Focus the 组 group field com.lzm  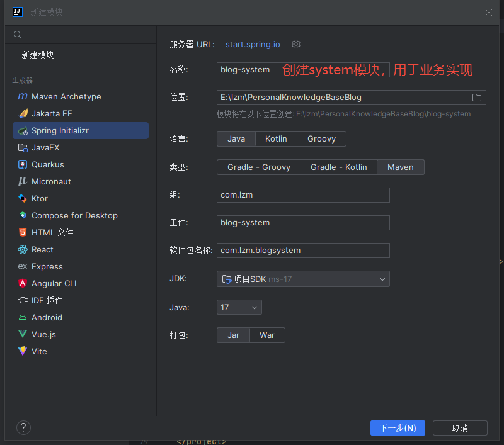point(303,195)
